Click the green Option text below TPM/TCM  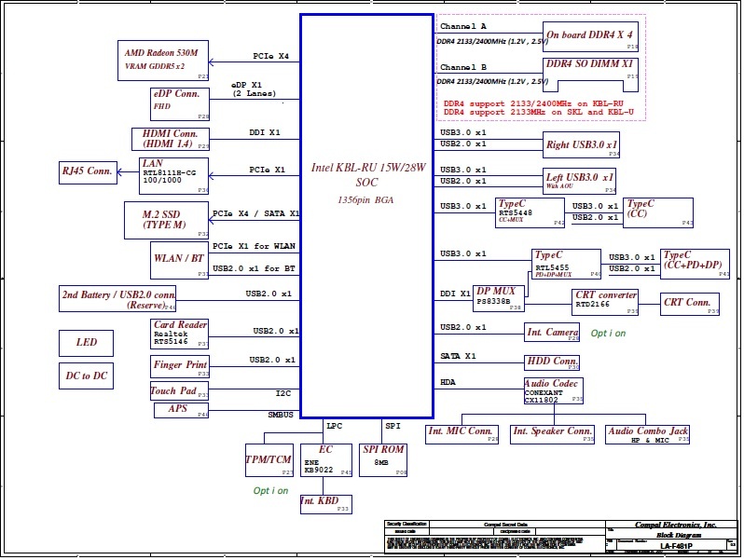coord(270,491)
